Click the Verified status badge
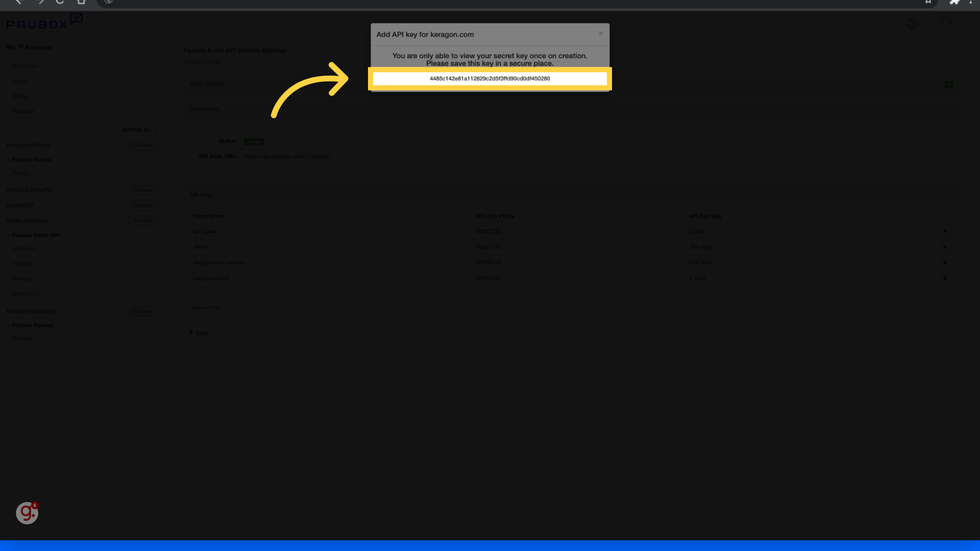Image resolution: width=980 pixels, height=551 pixels. (254, 142)
